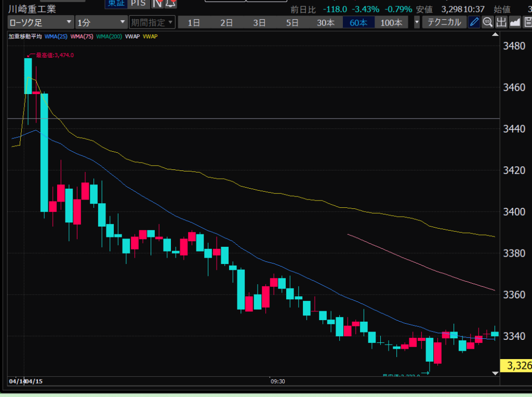Switch to the 1日 range tab

(194, 22)
